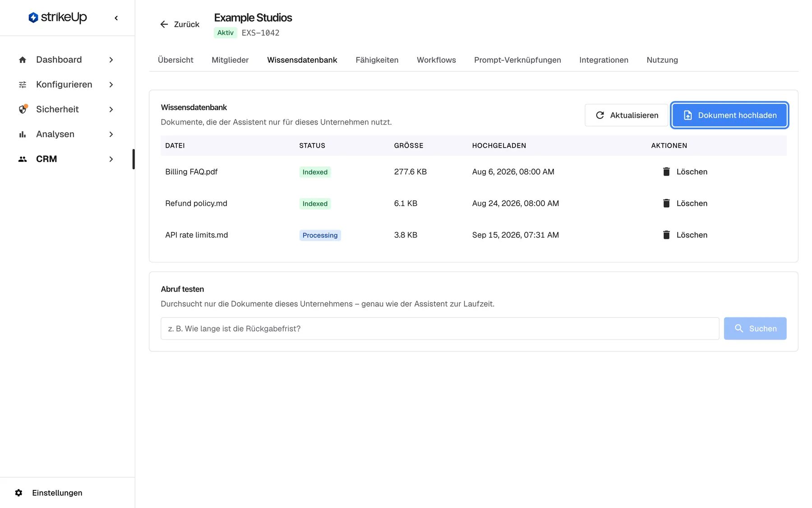The width and height of the screenshot is (812, 508).
Task: Open the Prompt-Verknüpfungen tab
Action: (x=517, y=60)
